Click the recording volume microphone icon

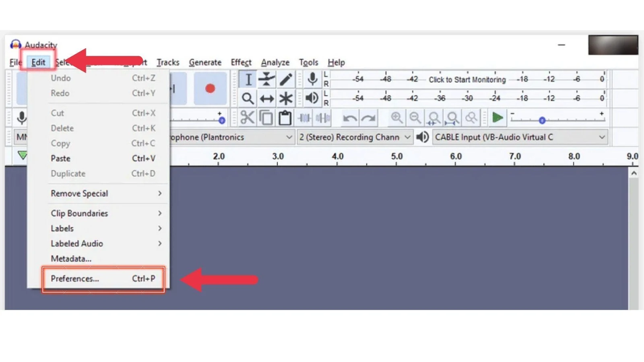pyautogui.click(x=22, y=118)
